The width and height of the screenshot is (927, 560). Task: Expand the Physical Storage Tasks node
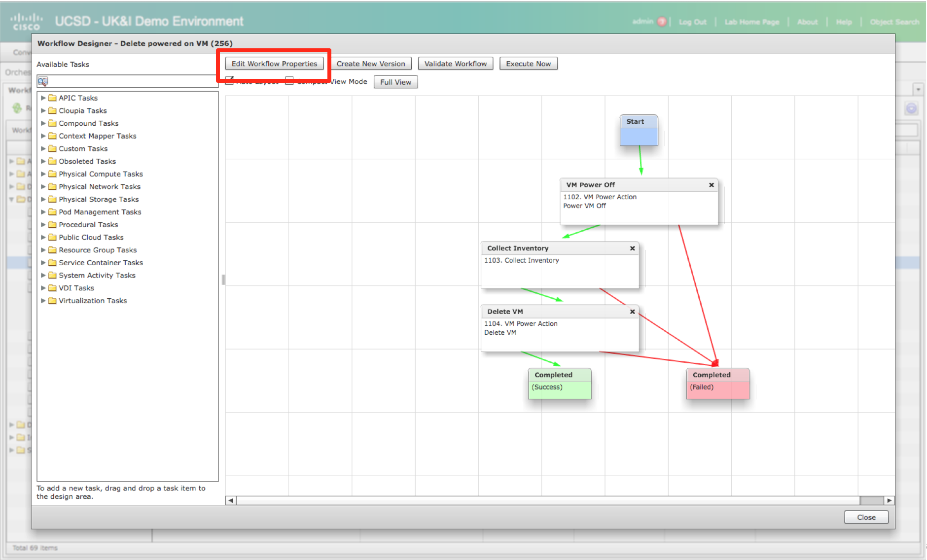click(43, 200)
